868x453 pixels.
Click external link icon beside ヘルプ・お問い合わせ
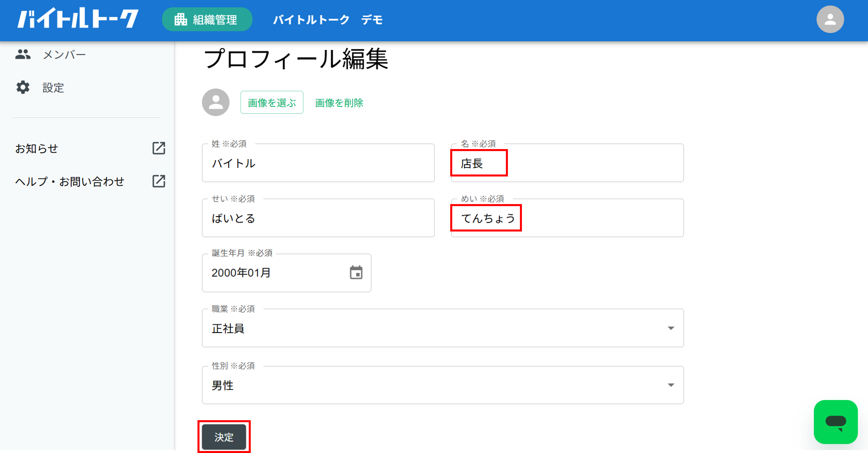[159, 181]
